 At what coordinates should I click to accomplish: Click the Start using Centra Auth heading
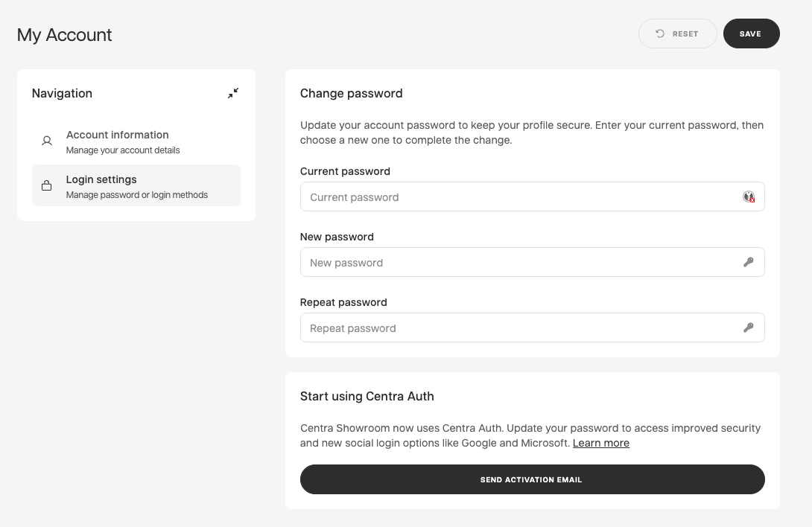point(367,396)
